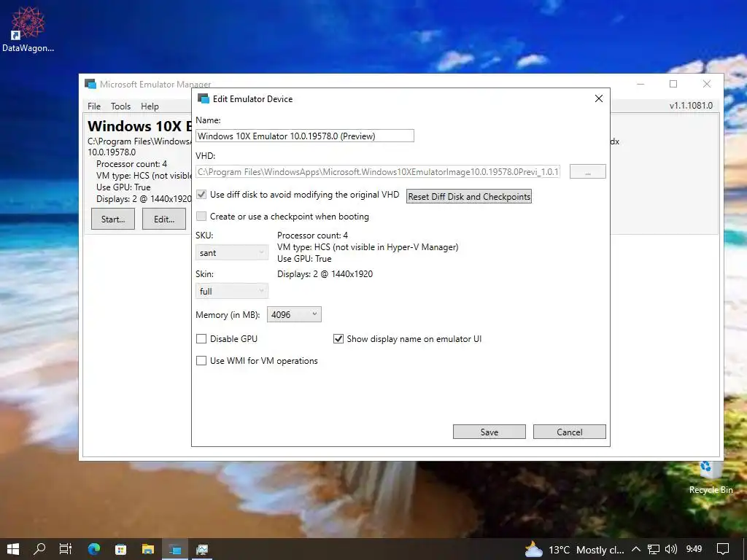Open network status tray icon
Image resolution: width=747 pixels, height=560 pixels.
pos(654,550)
